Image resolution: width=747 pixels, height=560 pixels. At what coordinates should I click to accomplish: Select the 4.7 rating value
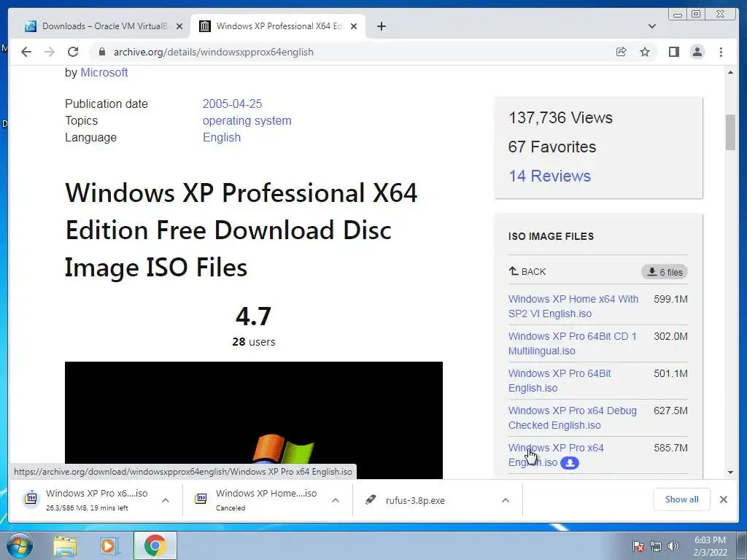pos(253,316)
